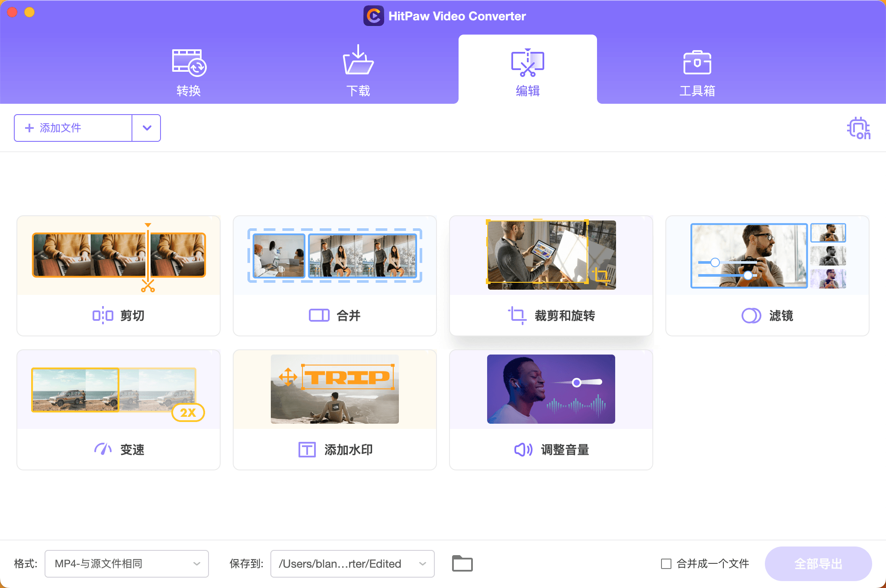Click the 全部导出 export button
Viewport: 886px width, 588px height.
tap(819, 564)
